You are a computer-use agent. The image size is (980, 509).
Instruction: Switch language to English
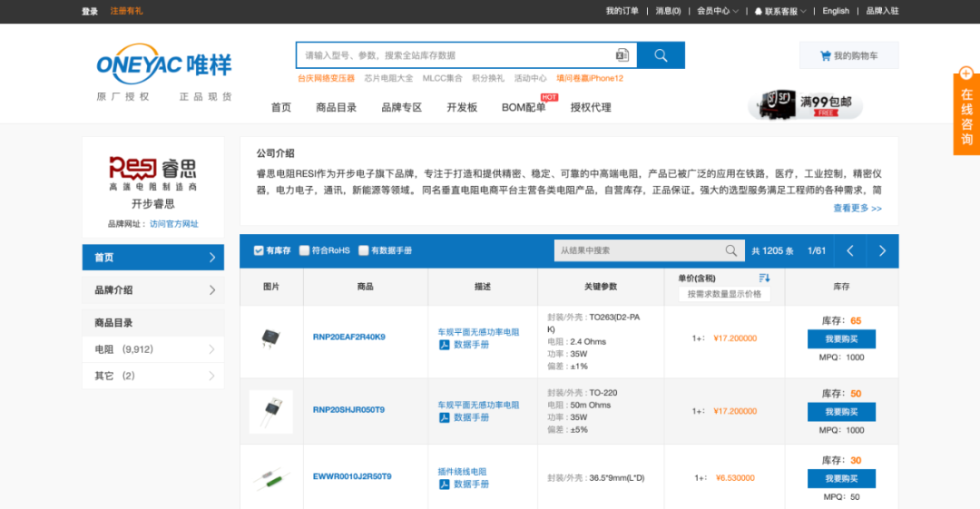[836, 11]
